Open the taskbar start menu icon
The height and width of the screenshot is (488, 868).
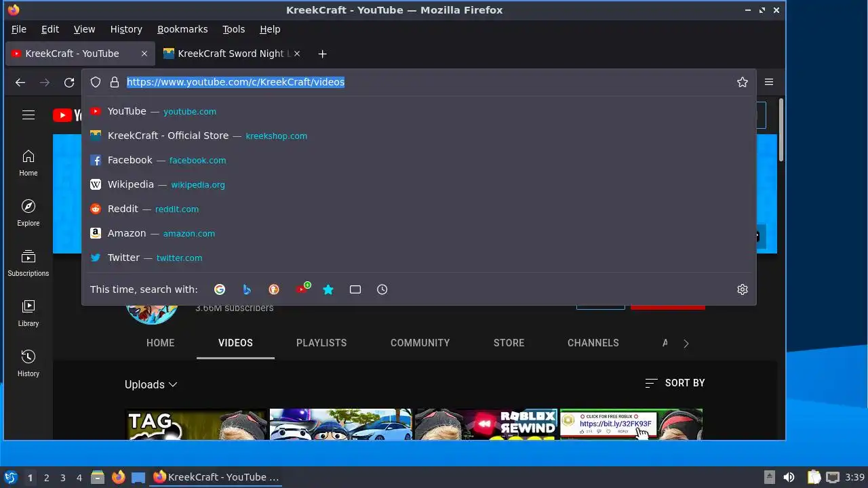tap(11, 477)
